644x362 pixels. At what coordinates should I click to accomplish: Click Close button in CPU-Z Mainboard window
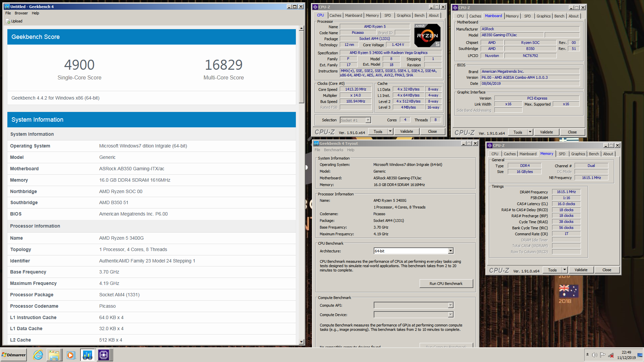coord(572,132)
